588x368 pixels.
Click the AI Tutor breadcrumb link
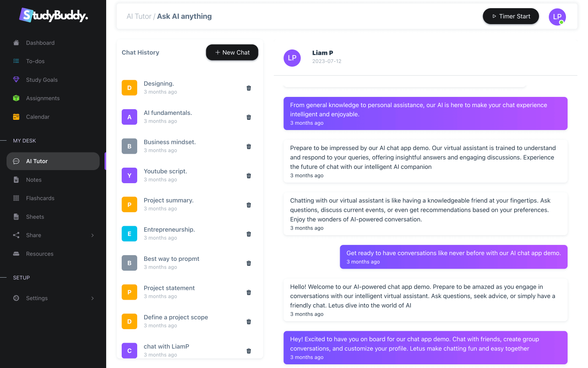[x=139, y=16]
